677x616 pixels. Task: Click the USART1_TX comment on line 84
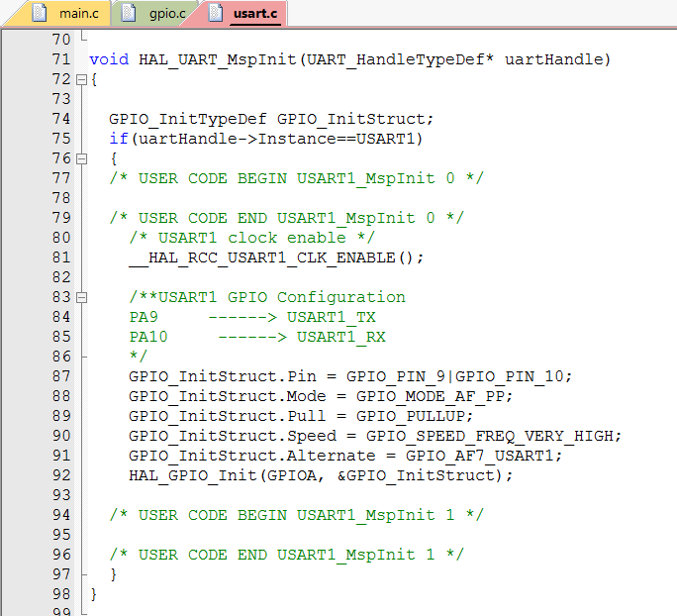point(332,318)
